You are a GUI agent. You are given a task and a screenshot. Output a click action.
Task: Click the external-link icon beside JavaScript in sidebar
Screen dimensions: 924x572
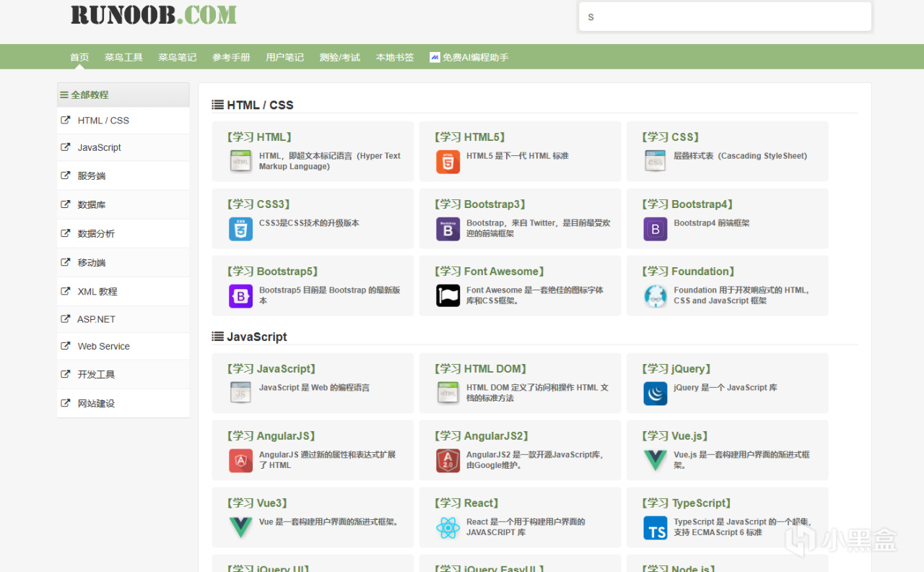coord(66,147)
